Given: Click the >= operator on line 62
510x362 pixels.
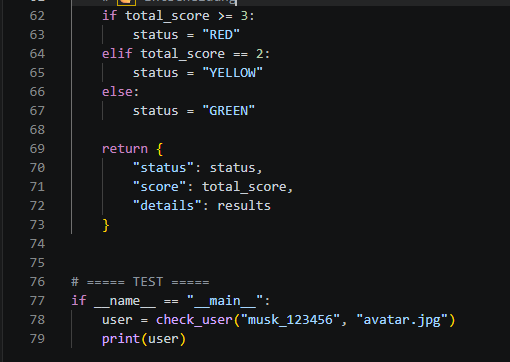Looking at the screenshot, I should 225,16.
